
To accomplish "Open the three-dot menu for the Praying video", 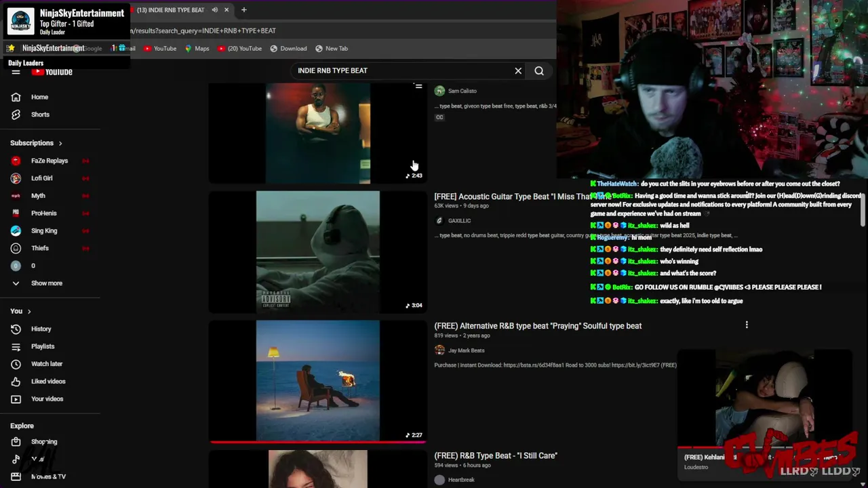I will tap(747, 325).
